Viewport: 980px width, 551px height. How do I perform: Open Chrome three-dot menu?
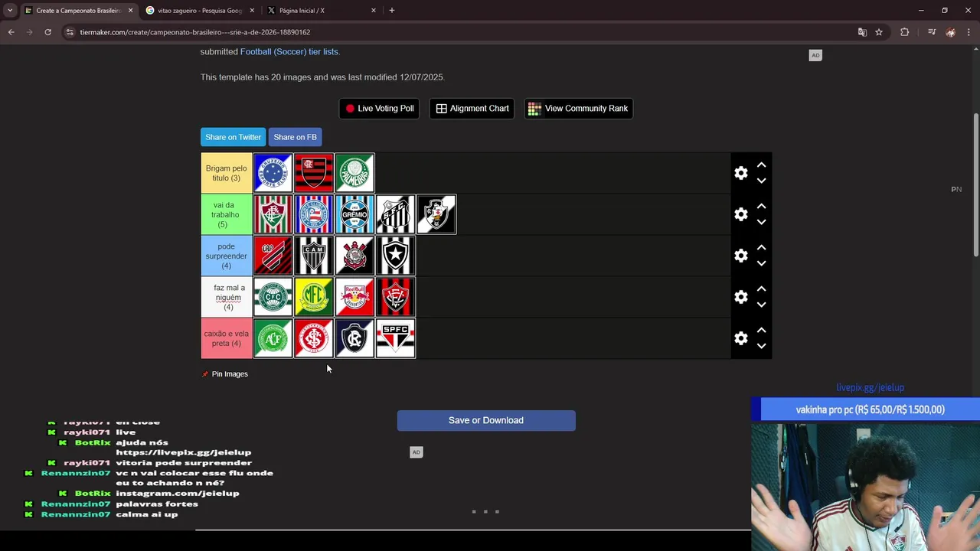[x=969, y=32]
